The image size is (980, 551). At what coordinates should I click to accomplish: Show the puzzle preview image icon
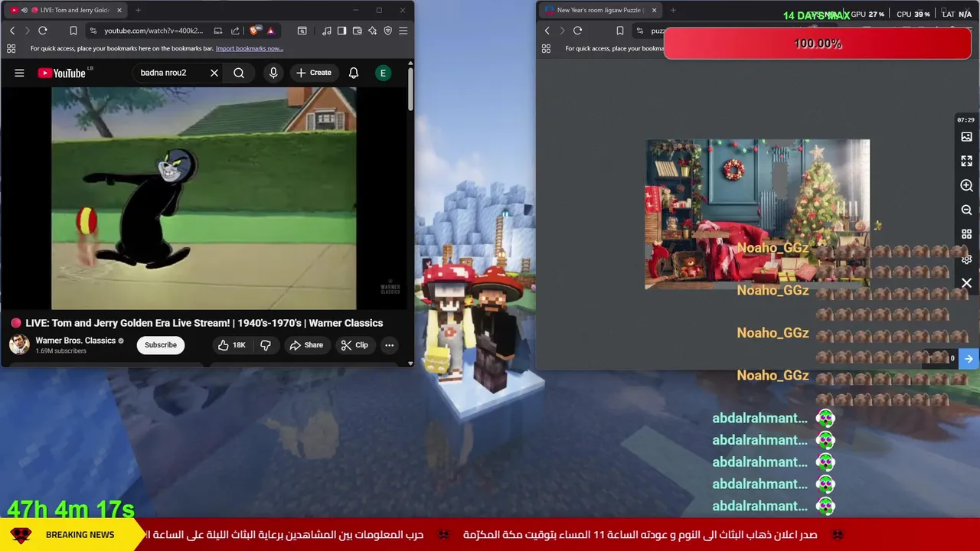pyautogui.click(x=966, y=137)
